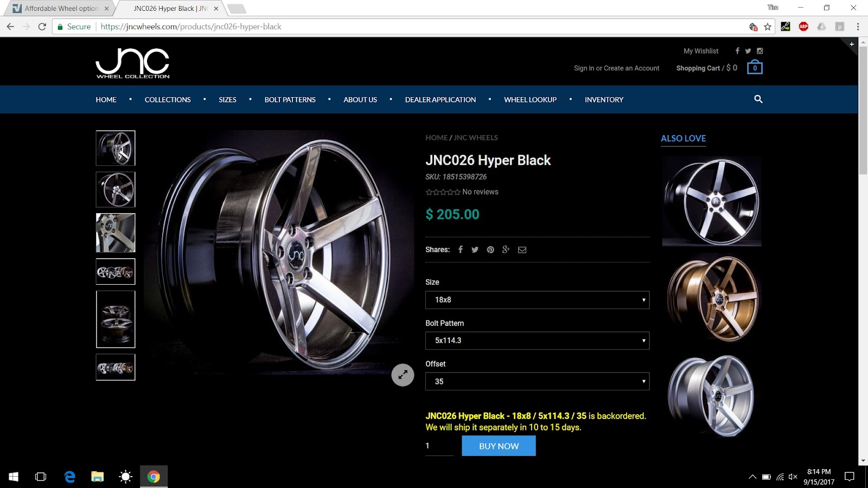This screenshot has width=868, height=488.
Task: Switch to the Affordable Wheel options tab
Action: (61, 9)
